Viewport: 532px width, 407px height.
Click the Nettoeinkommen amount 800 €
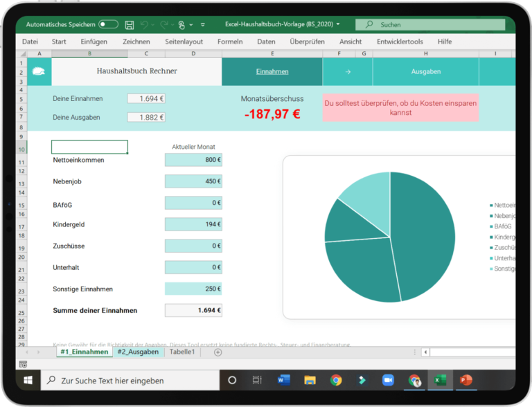point(193,160)
